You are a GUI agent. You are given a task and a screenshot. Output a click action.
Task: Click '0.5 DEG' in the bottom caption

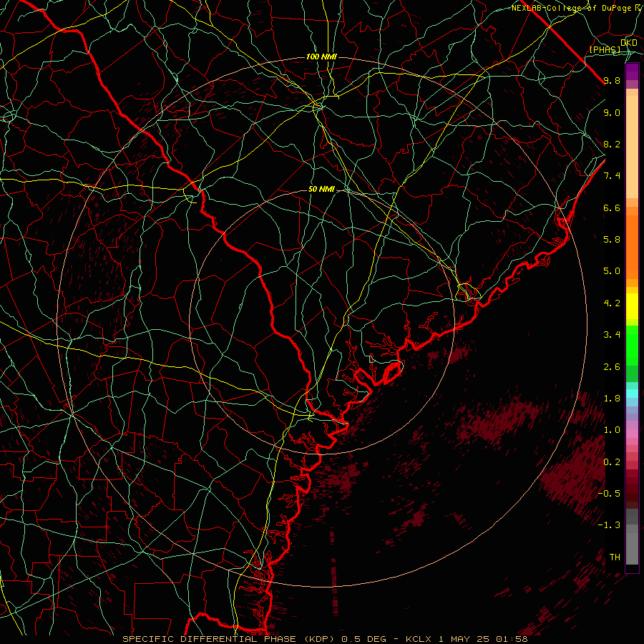tap(363, 639)
